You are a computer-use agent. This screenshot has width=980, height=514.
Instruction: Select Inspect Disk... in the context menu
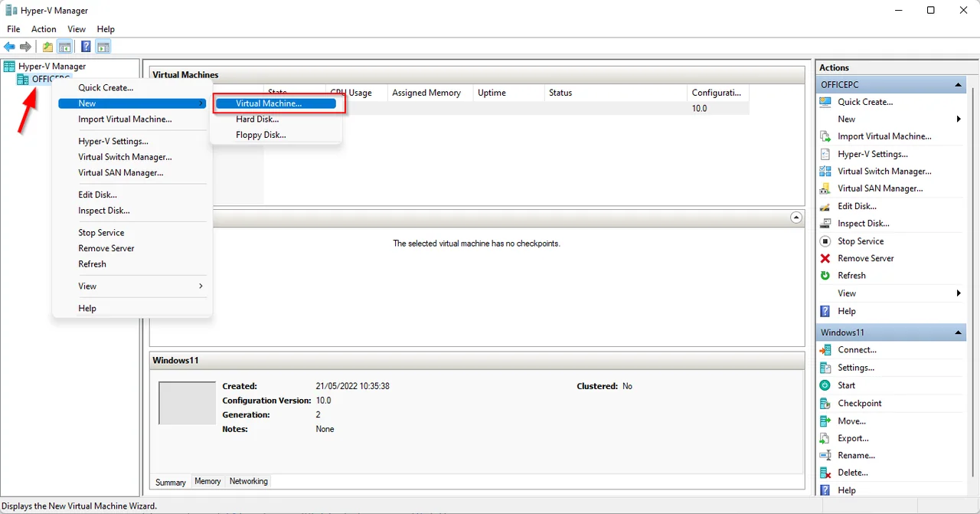[132, 211]
